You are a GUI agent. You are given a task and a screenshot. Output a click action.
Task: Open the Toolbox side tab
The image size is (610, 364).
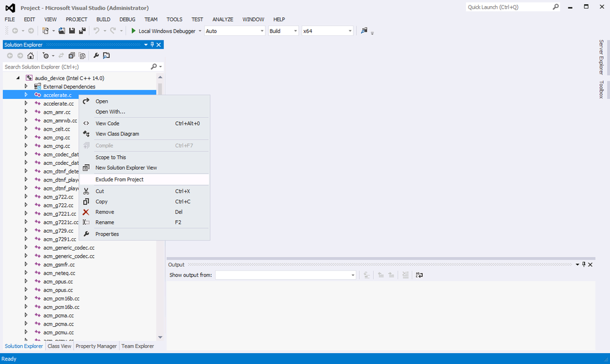601,89
